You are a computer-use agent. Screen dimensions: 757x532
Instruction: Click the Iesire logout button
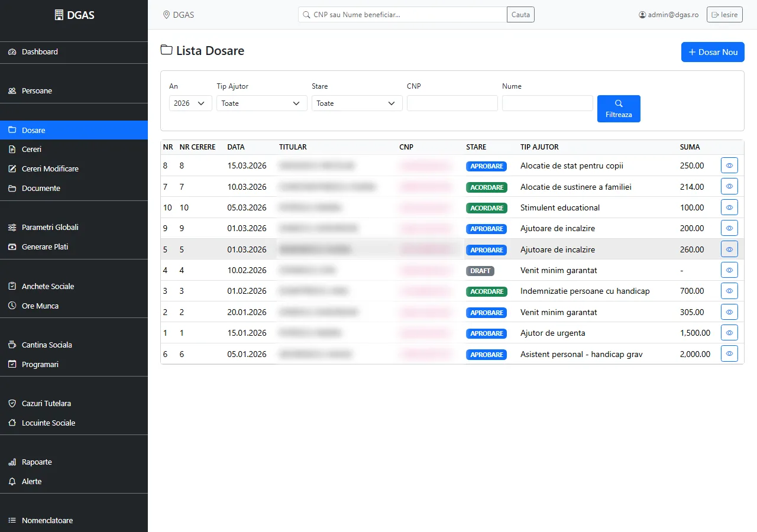724,15
